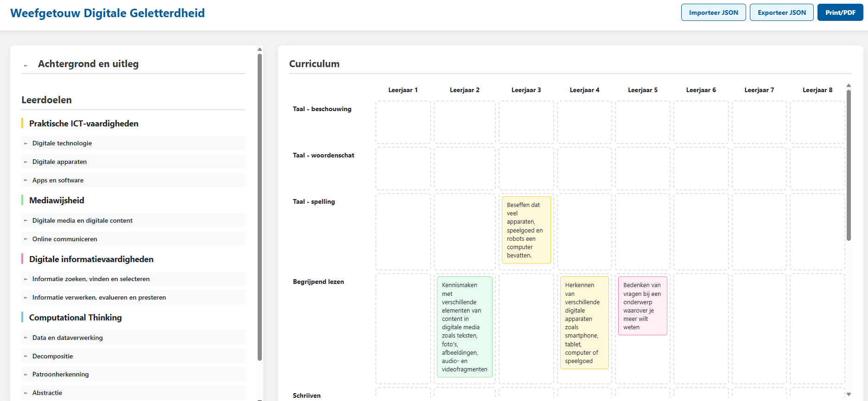Viewport: 868px width, 401px height.
Task: Select the yellow card 'Beseffen dat veel apparaten'
Action: tap(526, 230)
